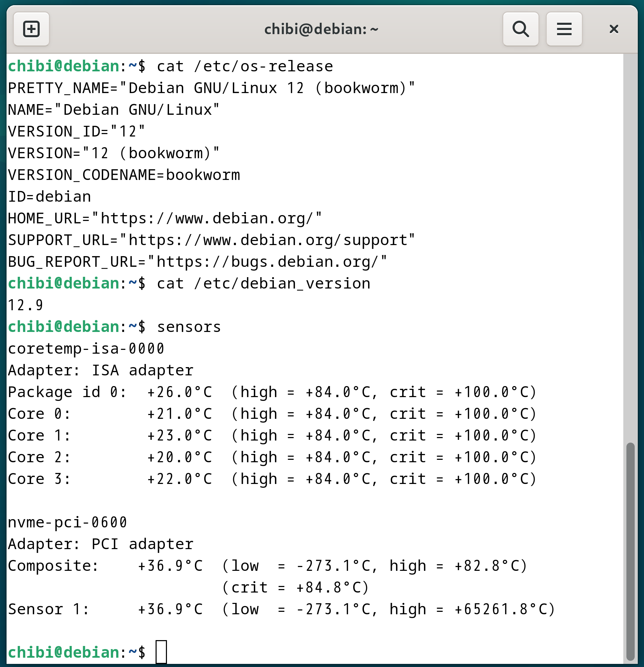Click the nvme-pci-0600 heading

68,522
